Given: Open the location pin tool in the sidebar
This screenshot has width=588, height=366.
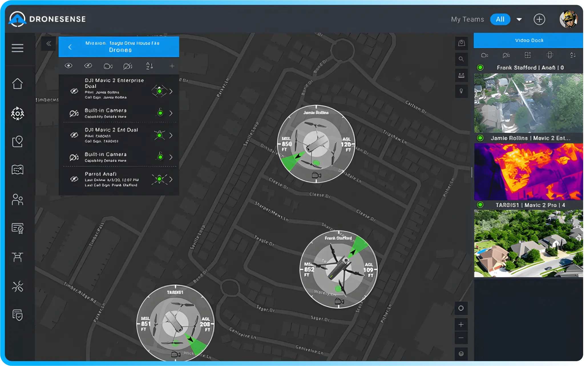Looking at the screenshot, I should pyautogui.click(x=18, y=142).
